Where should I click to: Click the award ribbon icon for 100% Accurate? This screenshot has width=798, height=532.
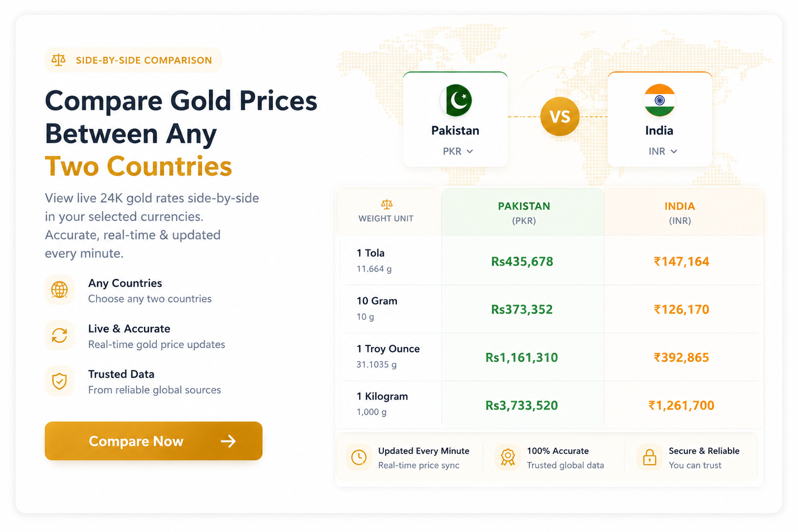pos(508,457)
